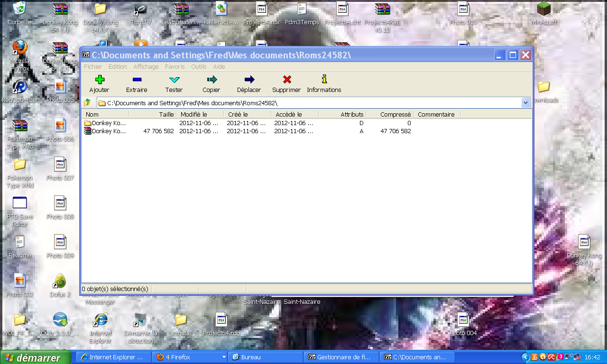
Task: Open the Outils menu
Action: click(199, 66)
